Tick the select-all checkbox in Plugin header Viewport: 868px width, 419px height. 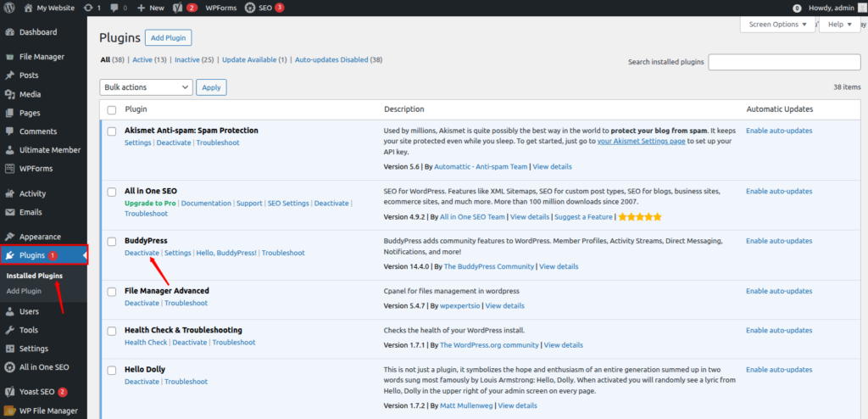pyautogui.click(x=112, y=109)
